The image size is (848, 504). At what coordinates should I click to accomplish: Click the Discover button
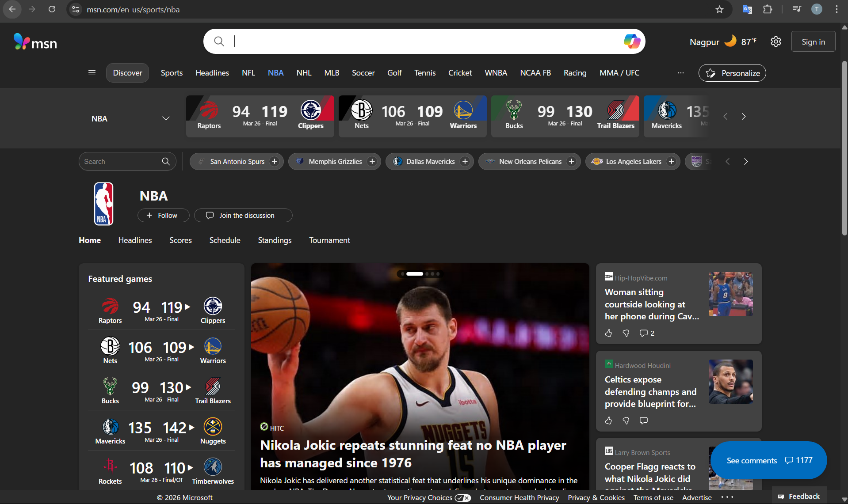(127, 73)
